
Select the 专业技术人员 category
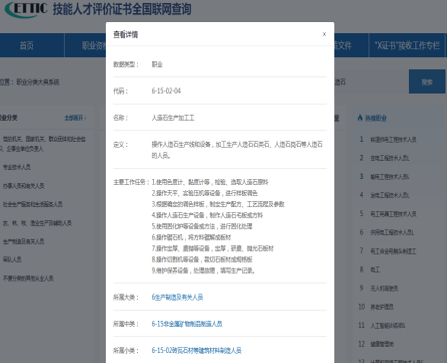point(17,167)
